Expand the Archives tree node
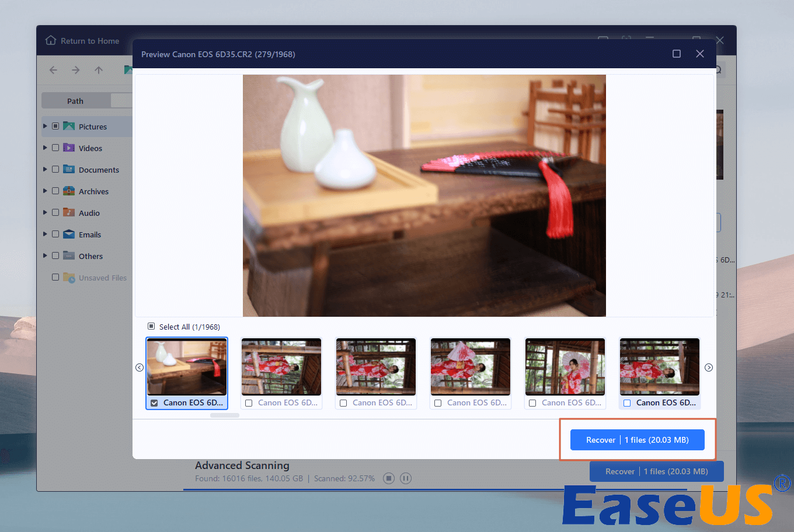The width and height of the screenshot is (794, 532). [45, 191]
